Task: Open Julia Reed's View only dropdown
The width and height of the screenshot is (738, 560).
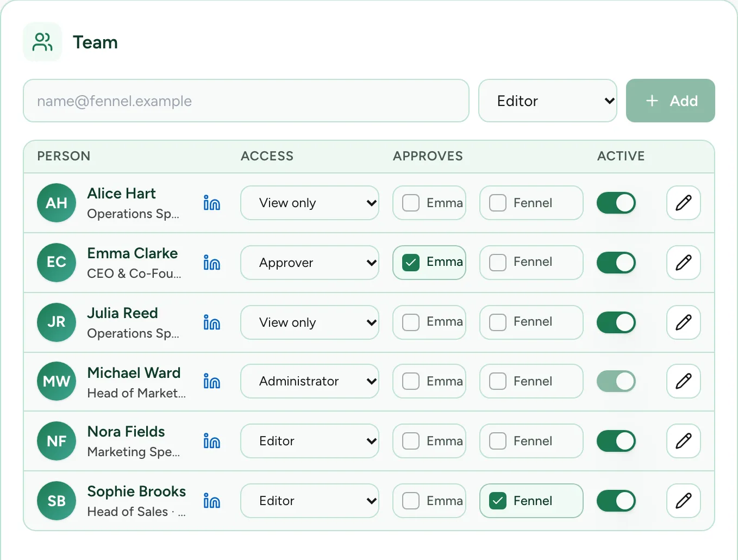Action: point(310,322)
